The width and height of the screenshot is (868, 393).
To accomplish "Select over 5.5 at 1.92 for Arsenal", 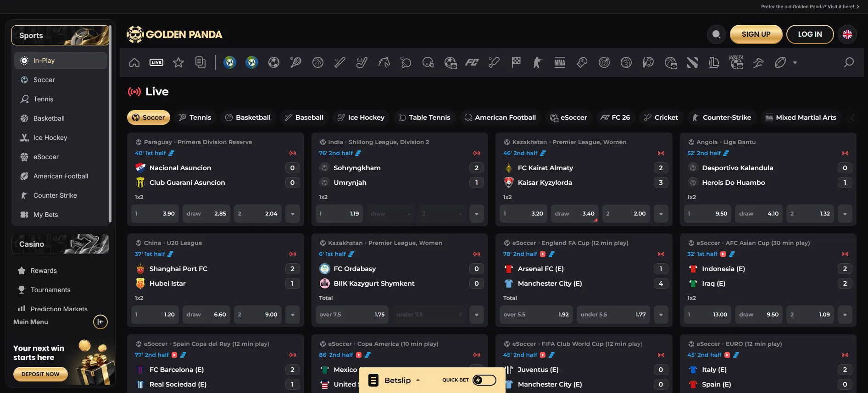I will 536,315.
